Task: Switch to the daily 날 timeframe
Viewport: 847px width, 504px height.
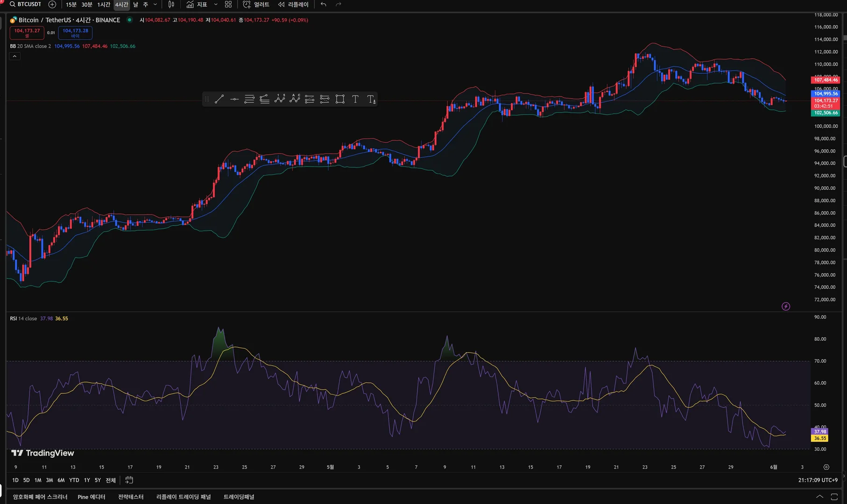Action: click(x=135, y=5)
